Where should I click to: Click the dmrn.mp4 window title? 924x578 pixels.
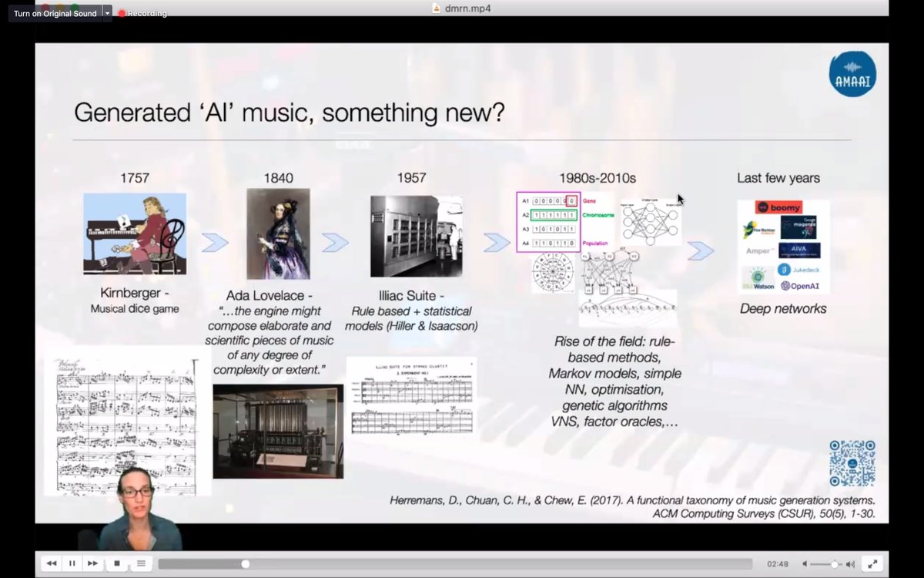(467, 8)
